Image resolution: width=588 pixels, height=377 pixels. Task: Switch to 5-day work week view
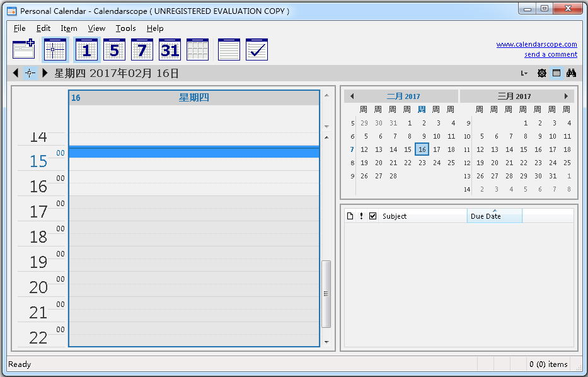coord(114,49)
